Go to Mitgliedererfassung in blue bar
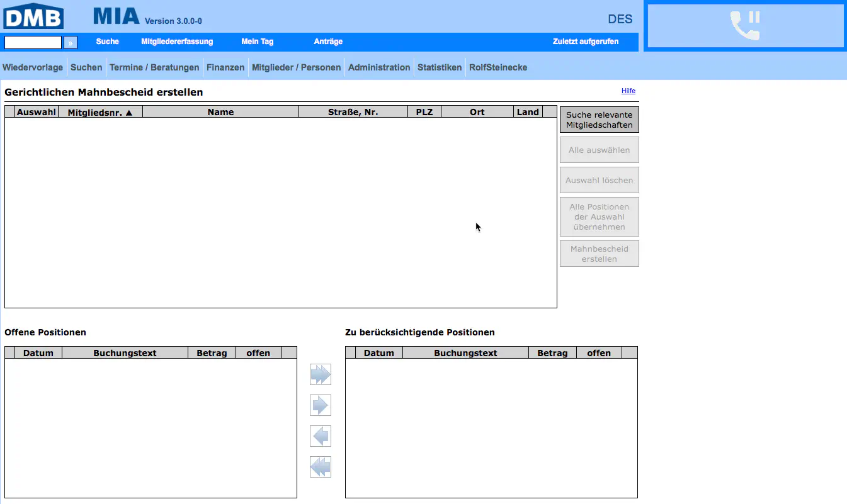Image resolution: width=847 pixels, height=504 pixels. tap(177, 42)
